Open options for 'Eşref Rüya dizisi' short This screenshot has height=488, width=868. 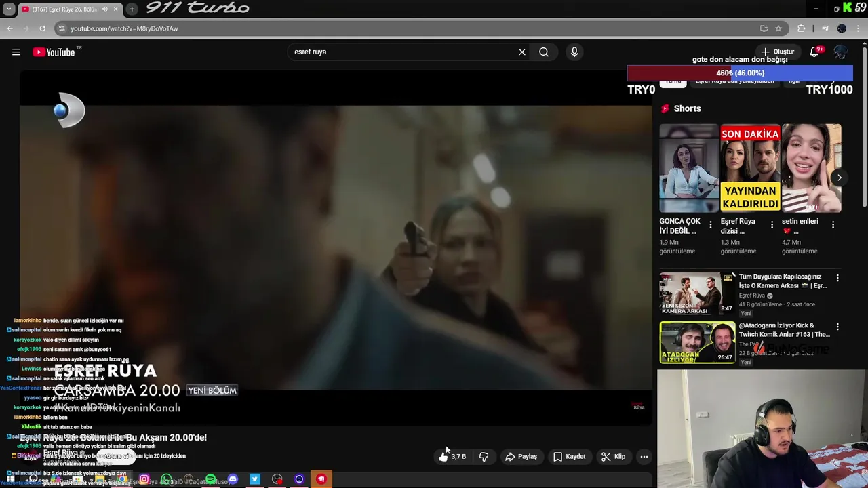click(x=772, y=224)
